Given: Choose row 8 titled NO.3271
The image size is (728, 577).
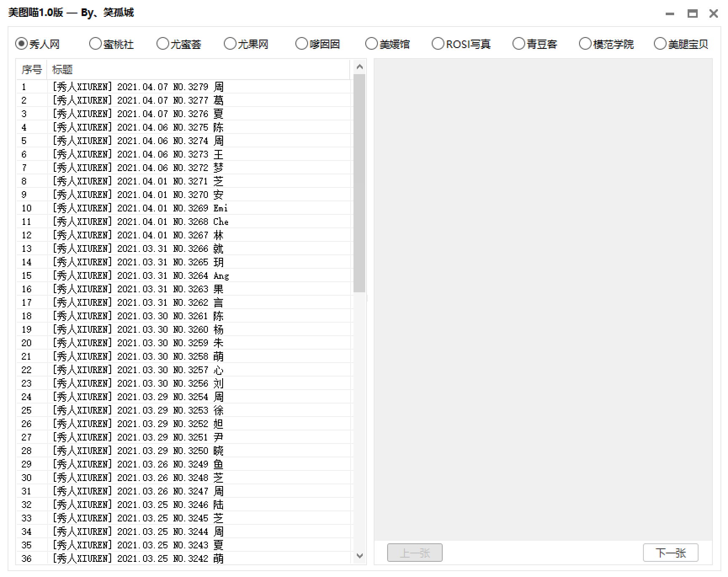Looking at the screenshot, I should click(x=183, y=181).
